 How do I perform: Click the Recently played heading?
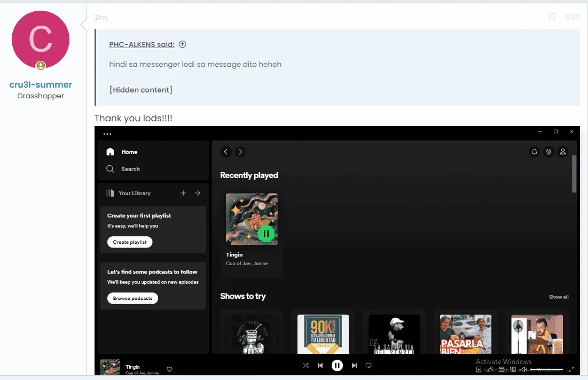click(249, 175)
